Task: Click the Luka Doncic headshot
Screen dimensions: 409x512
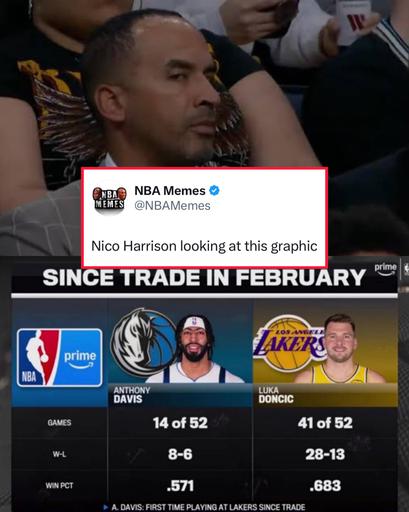Action: (340, 349)
